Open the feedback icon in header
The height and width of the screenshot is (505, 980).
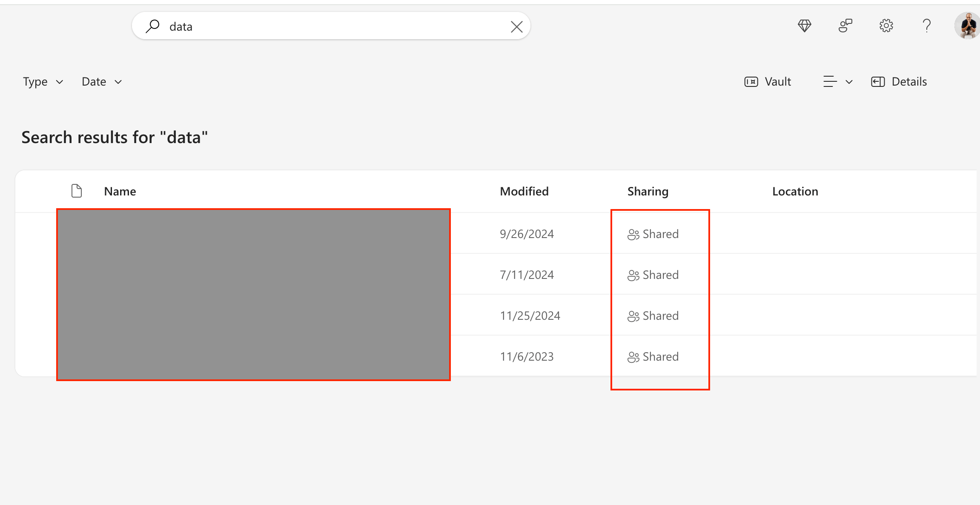845,26
